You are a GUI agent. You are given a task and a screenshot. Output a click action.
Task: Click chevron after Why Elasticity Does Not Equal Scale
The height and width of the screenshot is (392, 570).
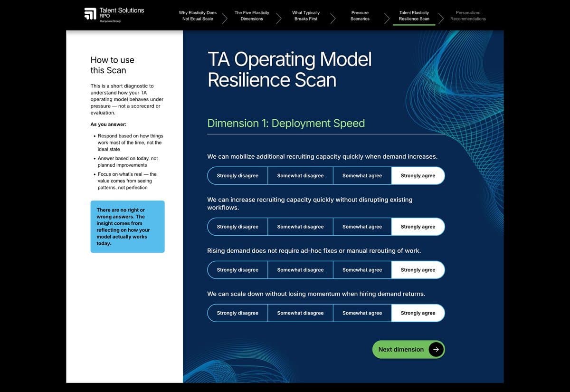tap(225, 18)
